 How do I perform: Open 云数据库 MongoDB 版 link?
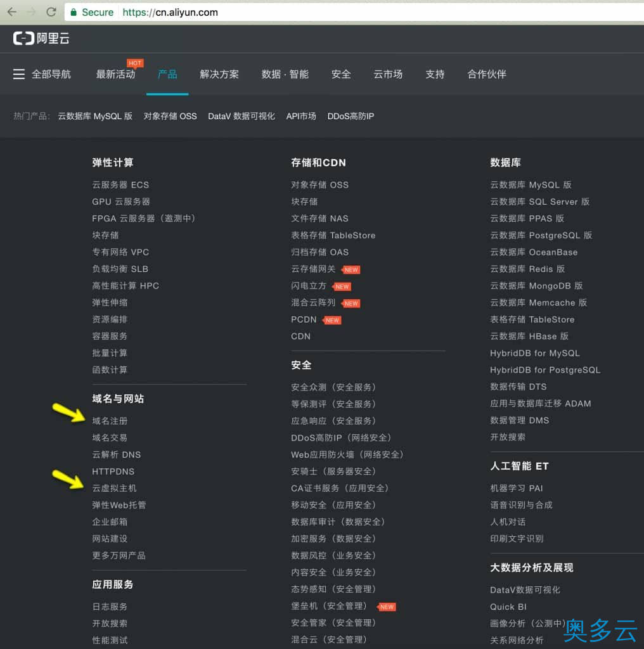536,286
